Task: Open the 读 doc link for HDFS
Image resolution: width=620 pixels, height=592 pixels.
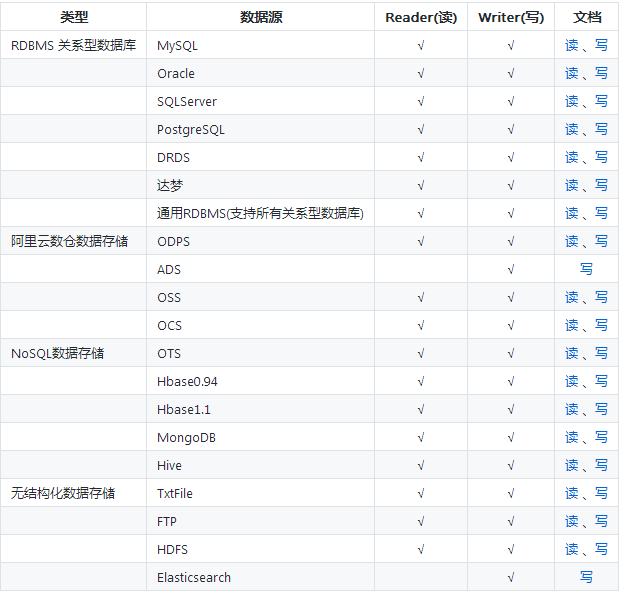Action: (x=572, y=549)
